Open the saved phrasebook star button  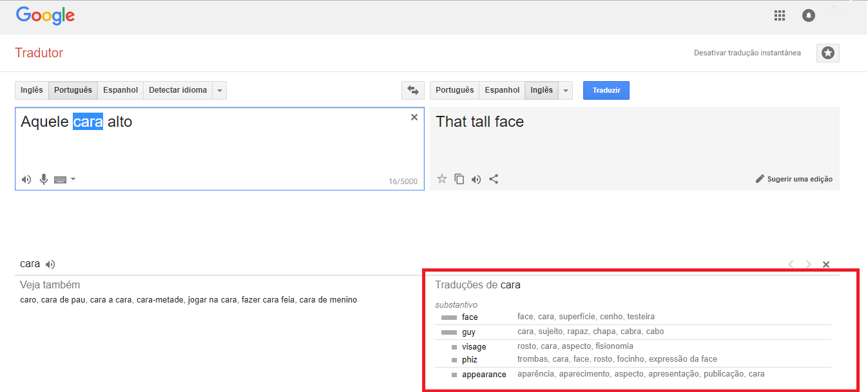pos(827,53)
